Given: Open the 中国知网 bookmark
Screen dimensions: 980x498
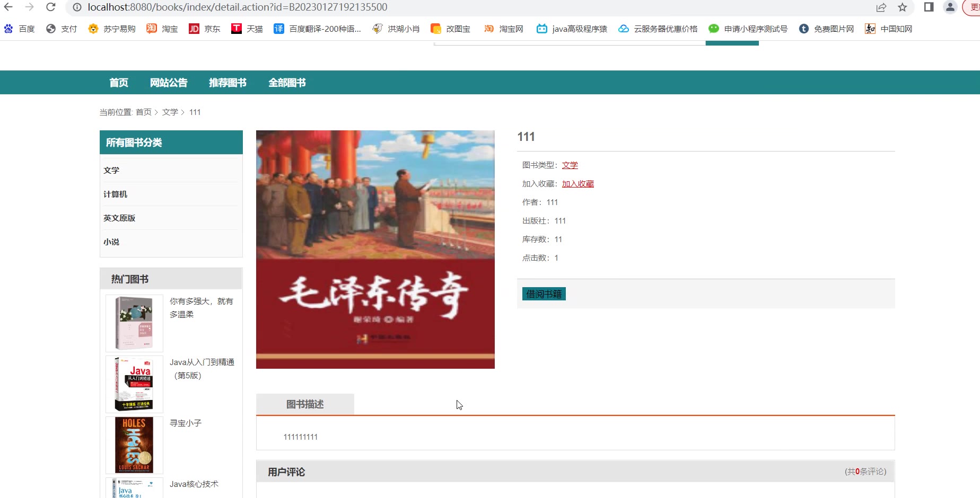Looking at the screenshot, I should click(x=889, y=29).
